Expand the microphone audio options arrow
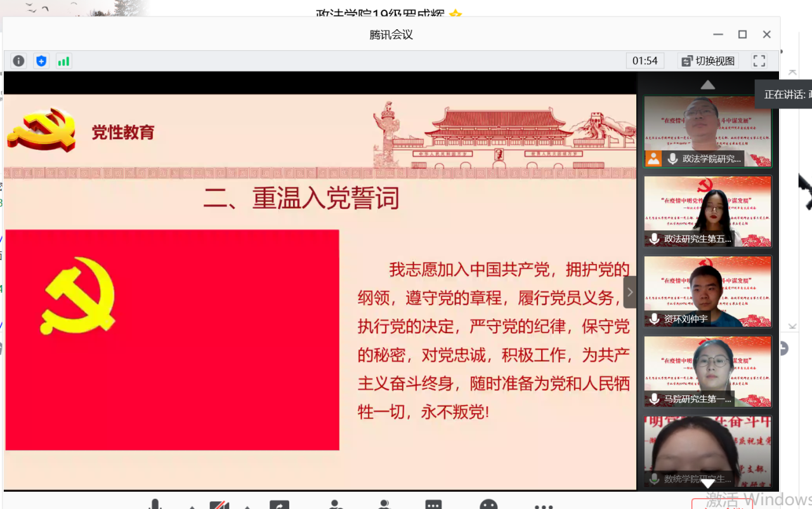Image resolution: width=812 pixels, height=509 pixels. [192, 506]
